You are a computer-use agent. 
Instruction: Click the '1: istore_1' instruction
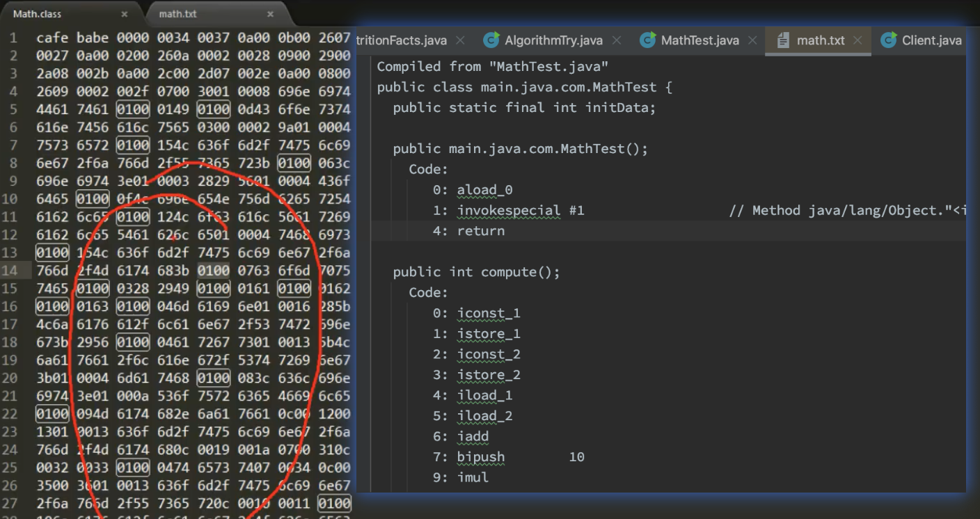pos(476,333)
